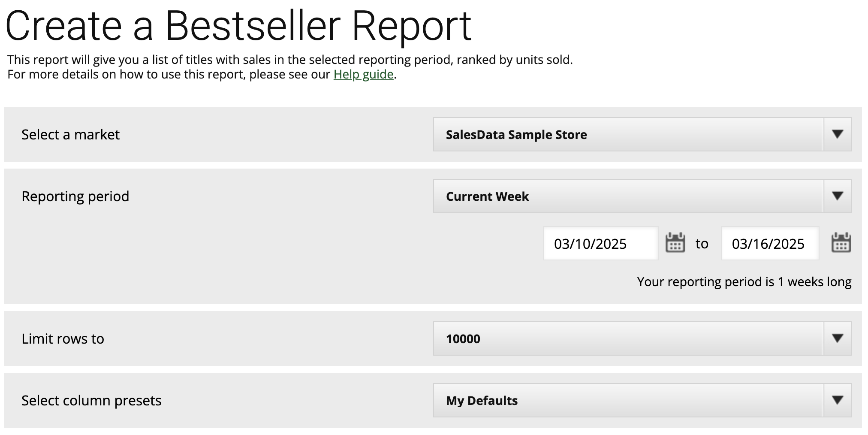Click the limit rows dropdown arrow
This screenshot has width=868, height=435.
[838, 338]
